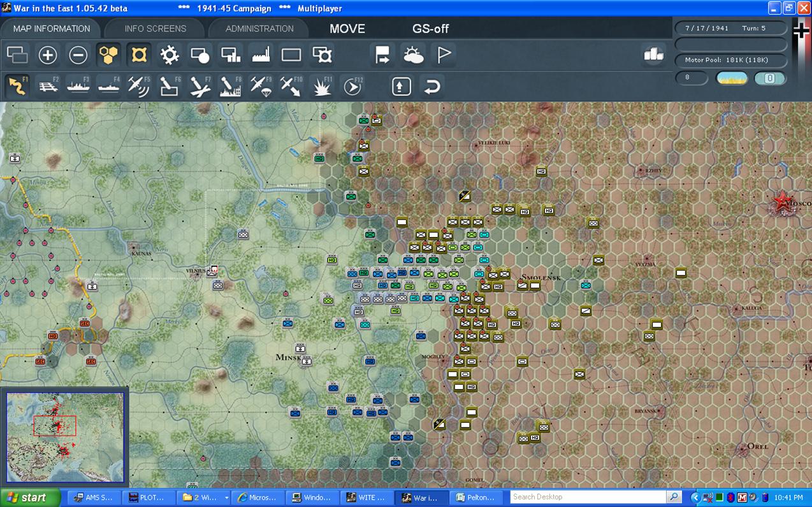Screen dimensions: 812x507
Task: Open the PLOT... taskbar item
Action: coord(150,497)
